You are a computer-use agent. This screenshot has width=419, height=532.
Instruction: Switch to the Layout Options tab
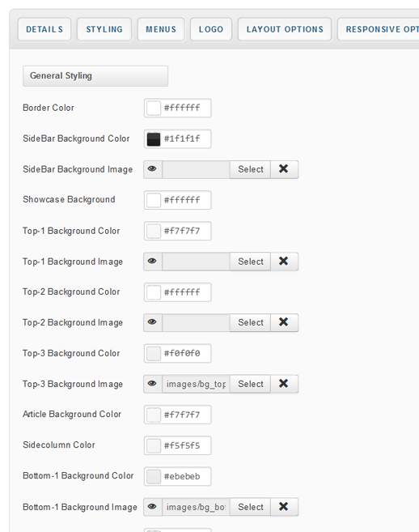click(285, 29)
